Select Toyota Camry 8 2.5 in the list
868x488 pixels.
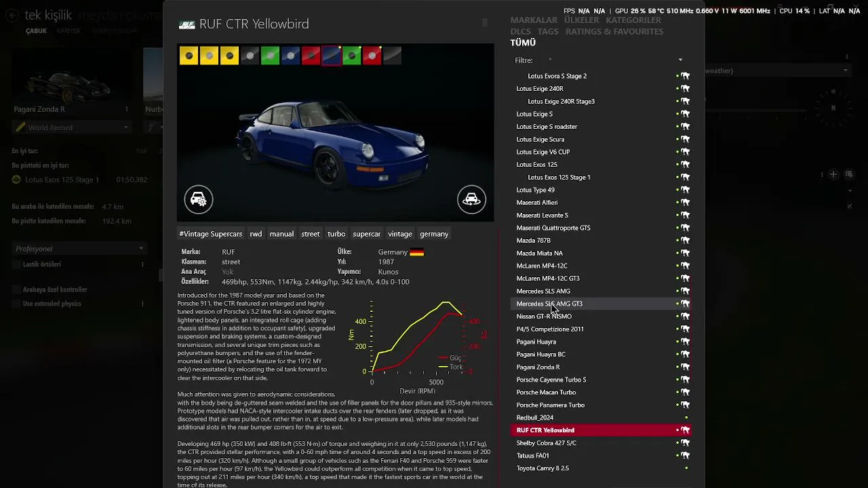tap(600, 468)
